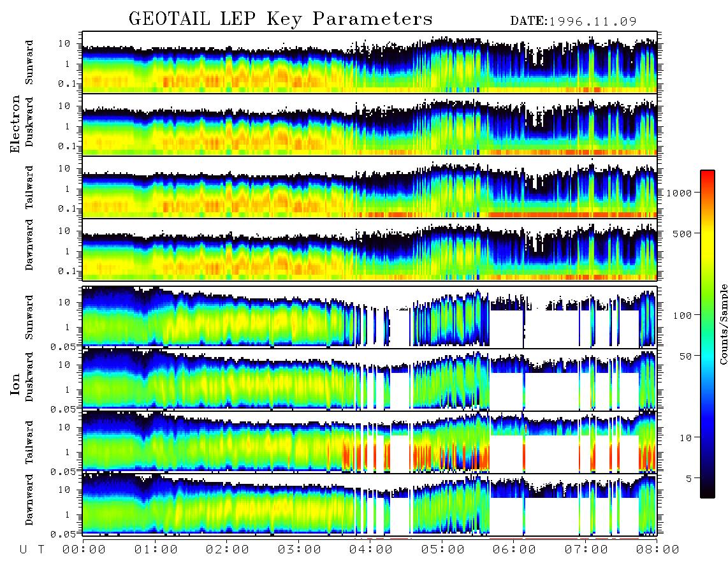Open the Electron Sunward spectrogram panel
The height and width of the screenshot is (561, 728).
point(370,62)
